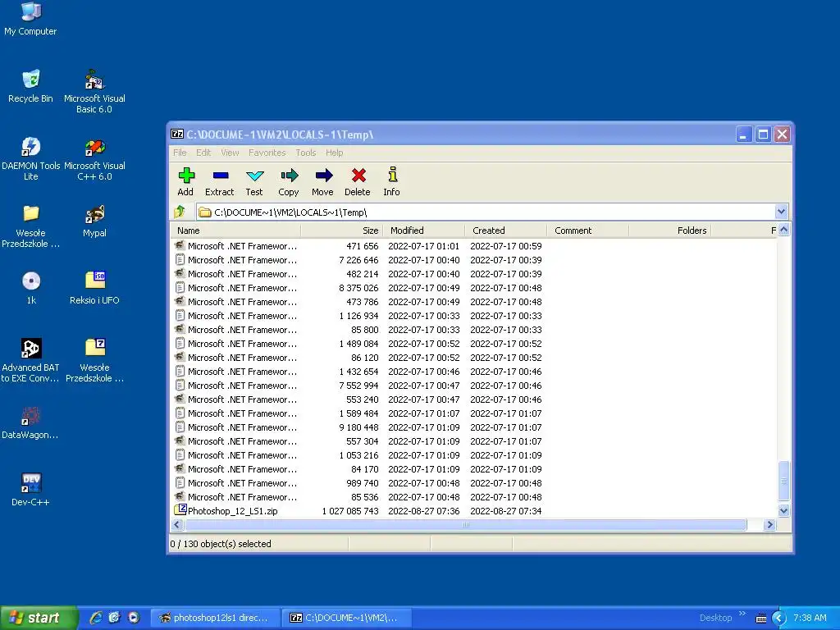The width and height of the screenshot is (840, 630).
Task: Click the Move toolbar icon
Action: (322, 181)
